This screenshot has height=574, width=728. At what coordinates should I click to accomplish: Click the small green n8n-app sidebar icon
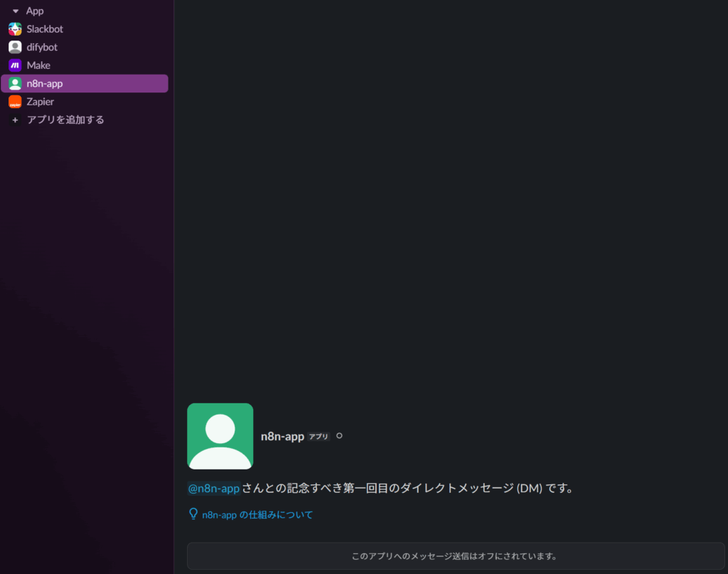click(x=15, y=84)
